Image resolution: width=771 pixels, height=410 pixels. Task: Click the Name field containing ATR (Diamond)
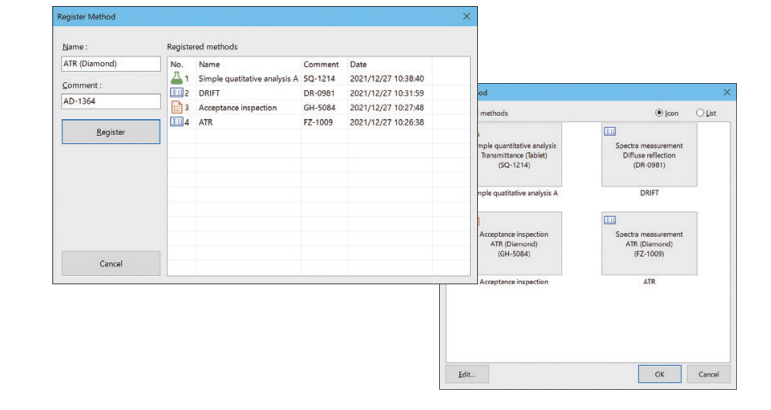(110, 64)
